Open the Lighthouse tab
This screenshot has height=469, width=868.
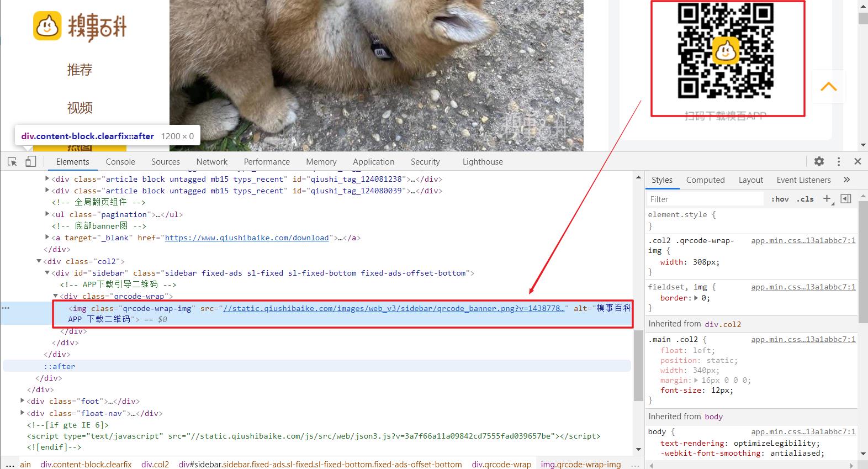pos(483,161)
